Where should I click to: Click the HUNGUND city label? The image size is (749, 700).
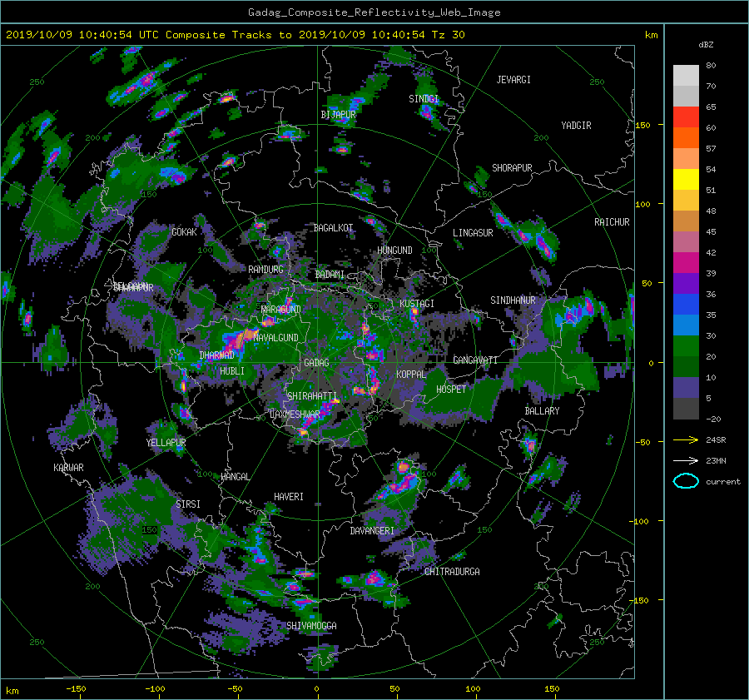click(x=394, y=251)
